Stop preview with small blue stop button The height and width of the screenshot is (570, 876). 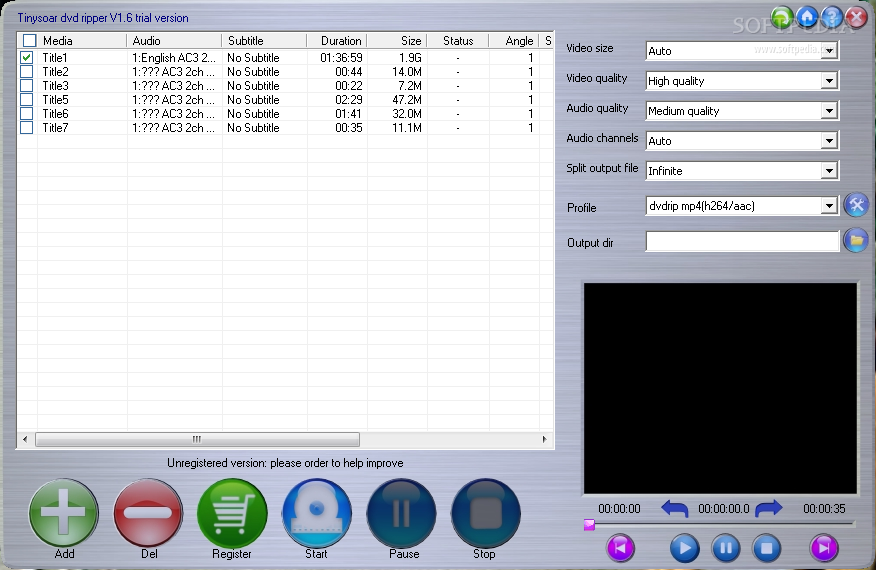click(x=766, y=548)
